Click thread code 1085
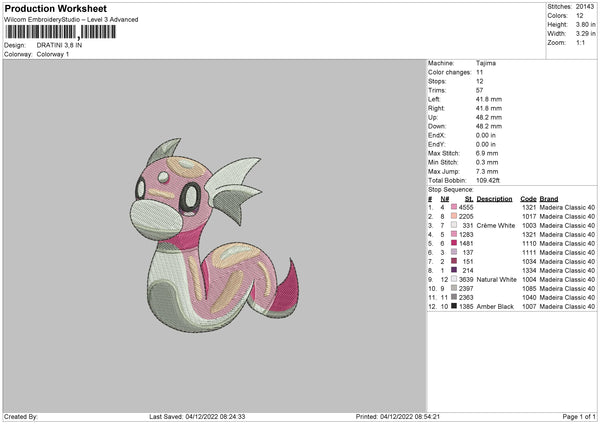 click(x=529, y=289)
